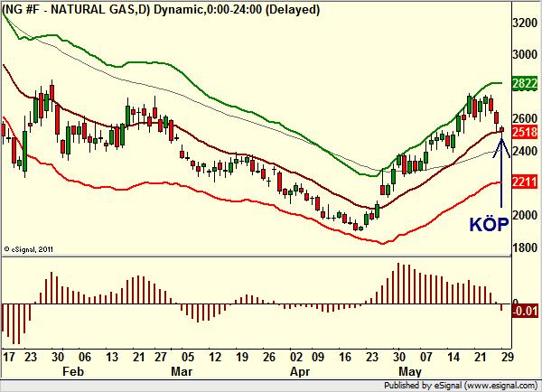Click the May month label on time axis

410,372
